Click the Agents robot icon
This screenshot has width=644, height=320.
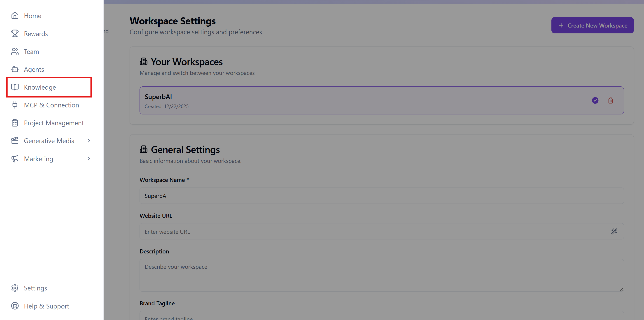click(x=15, y=69)
